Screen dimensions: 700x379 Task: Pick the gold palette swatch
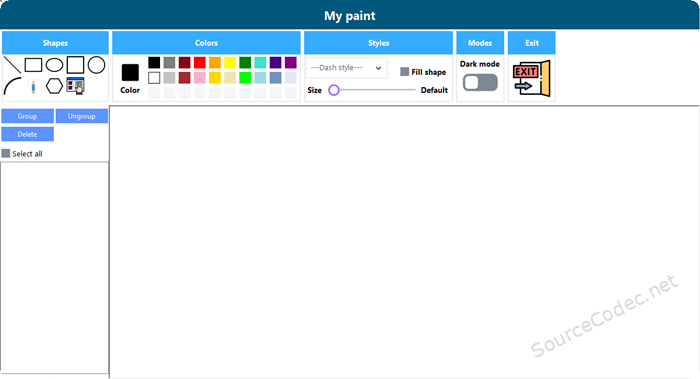click(215, 78)
